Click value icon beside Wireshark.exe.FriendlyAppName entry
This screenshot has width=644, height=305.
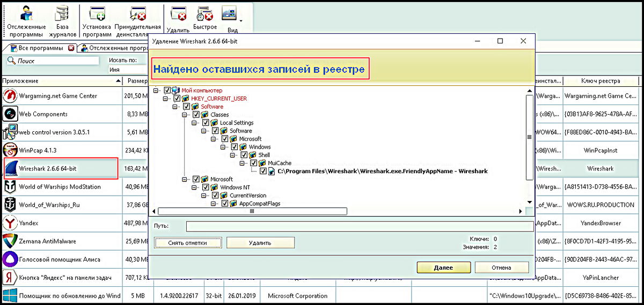(272, 172)
